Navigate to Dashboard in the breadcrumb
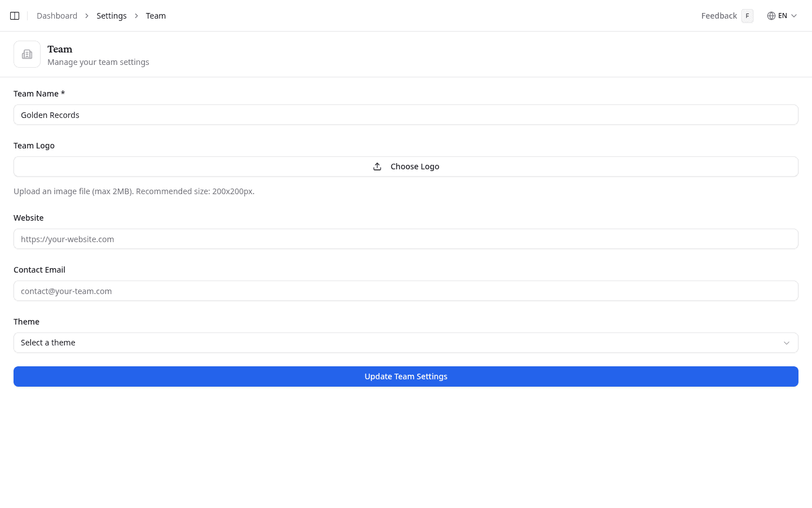The width and height of the screenshot is (812, 508). coord(57,16)
